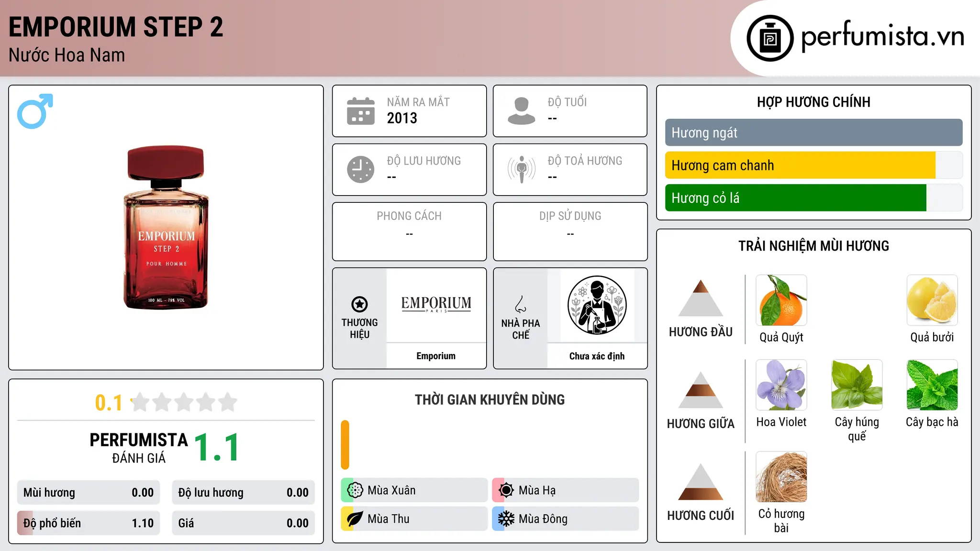Screen dimensions: 980x551
Task: Click the vetiver roots image
Action: click(x=781, y=477)
